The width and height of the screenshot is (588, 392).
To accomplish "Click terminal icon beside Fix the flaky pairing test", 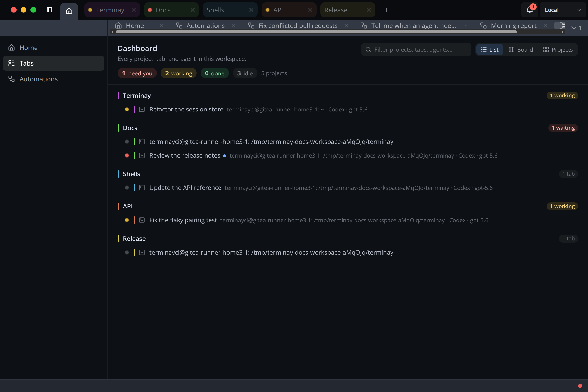I will coord(142,220).
